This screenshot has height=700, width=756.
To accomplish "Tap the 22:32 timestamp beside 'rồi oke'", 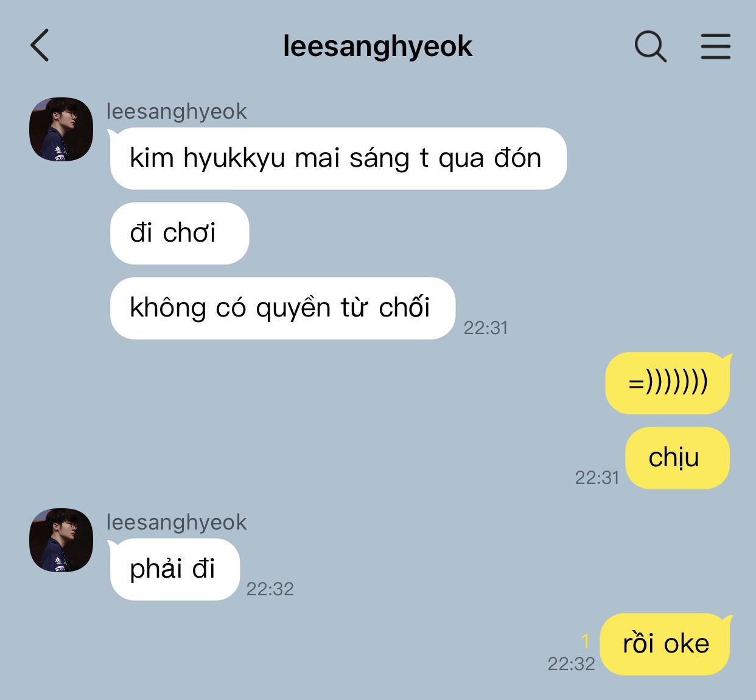I will [572, 664].
